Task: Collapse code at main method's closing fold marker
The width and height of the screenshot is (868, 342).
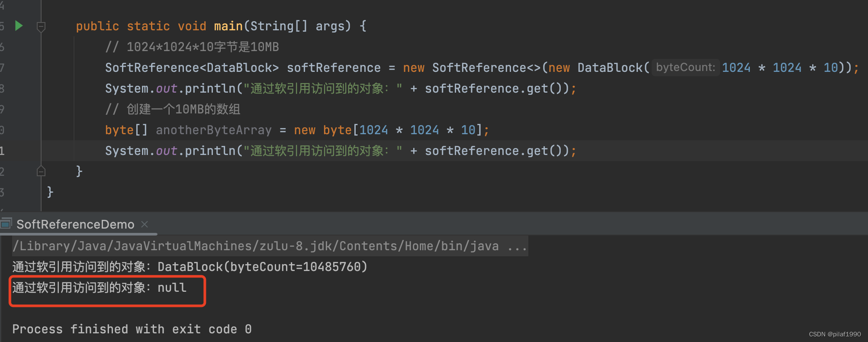Action: (41, 171)
